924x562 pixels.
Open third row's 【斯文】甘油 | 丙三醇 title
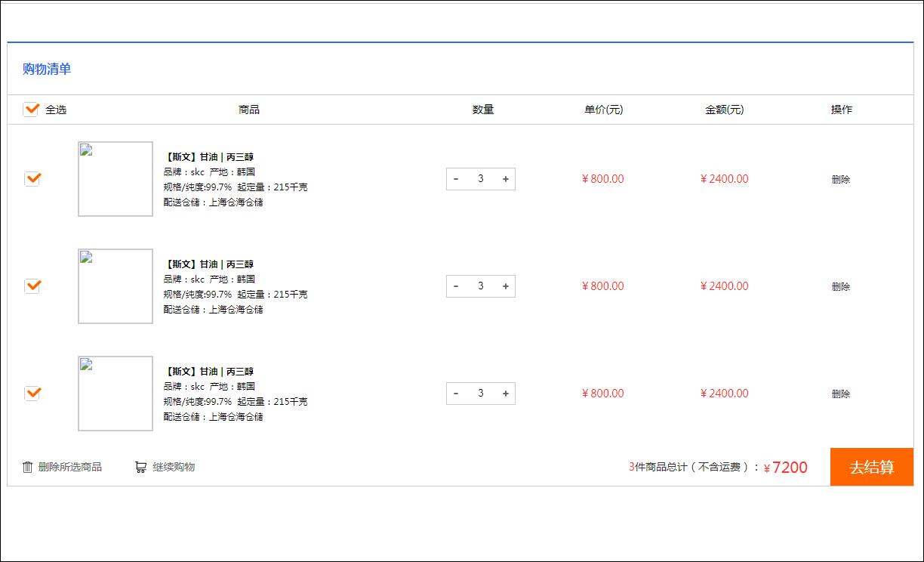[x=208, y=372]
